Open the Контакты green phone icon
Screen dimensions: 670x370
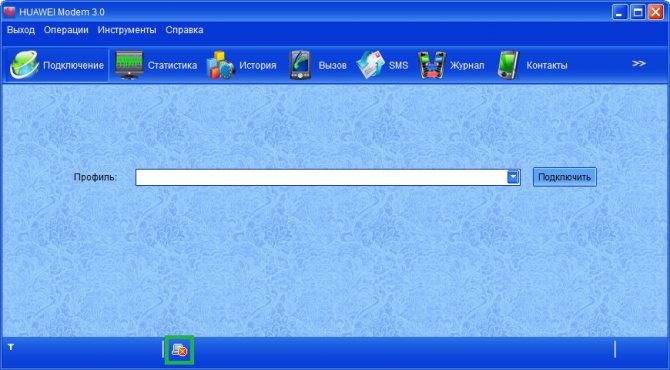pos(508,65)
